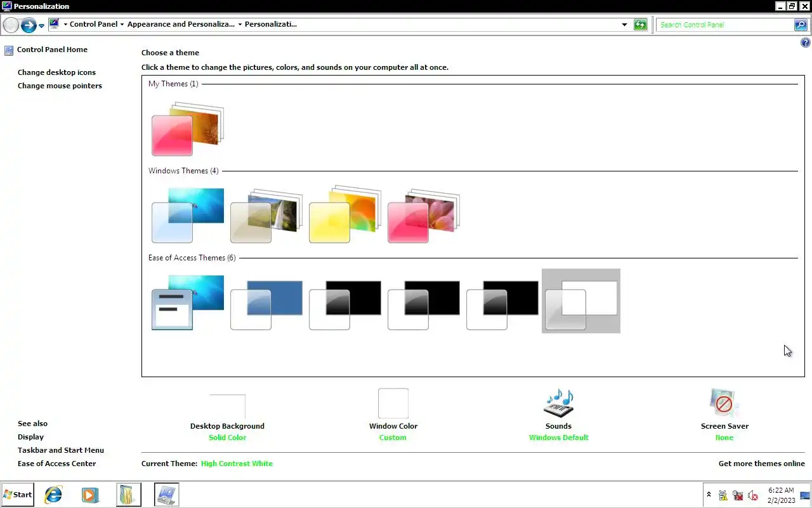Click the Forward navigation arrow
The image size is (812, 508).
point(29,25)
